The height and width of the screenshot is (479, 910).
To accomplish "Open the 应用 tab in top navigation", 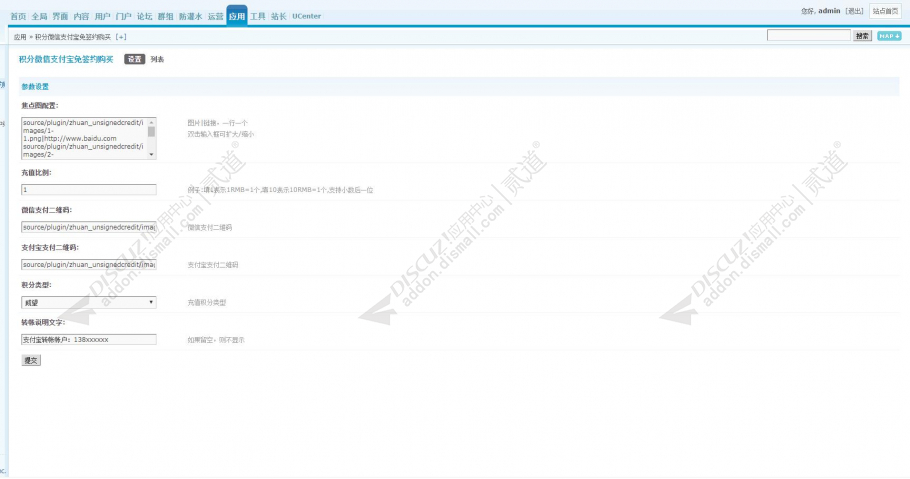I will 236,16.
